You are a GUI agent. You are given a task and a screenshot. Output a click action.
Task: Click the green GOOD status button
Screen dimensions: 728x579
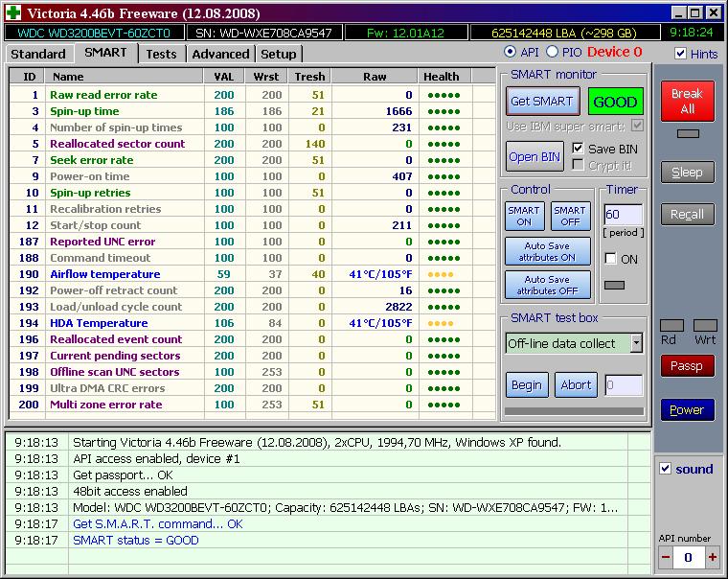point(615,102)
